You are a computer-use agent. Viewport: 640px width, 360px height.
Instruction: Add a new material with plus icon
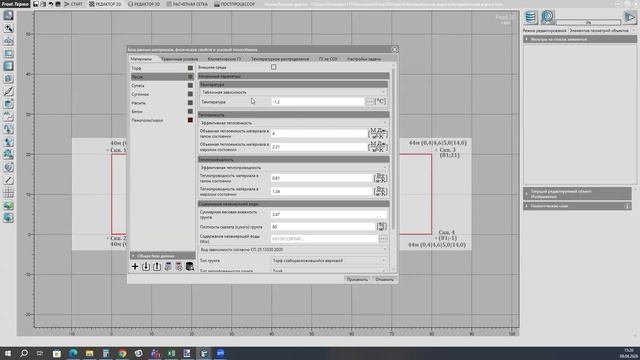tap(135, 267)
